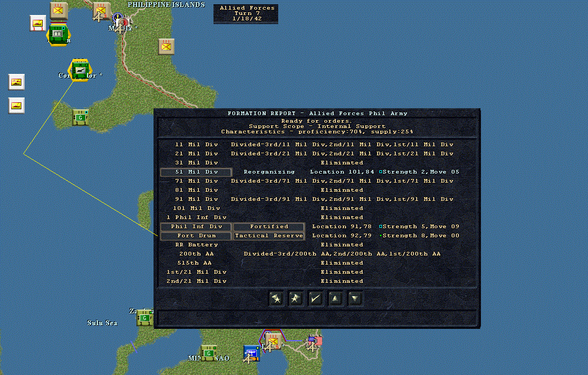Select the tan infantry unit with the red 5
Viewport: 588px width, 375px height.
[273, 341]
